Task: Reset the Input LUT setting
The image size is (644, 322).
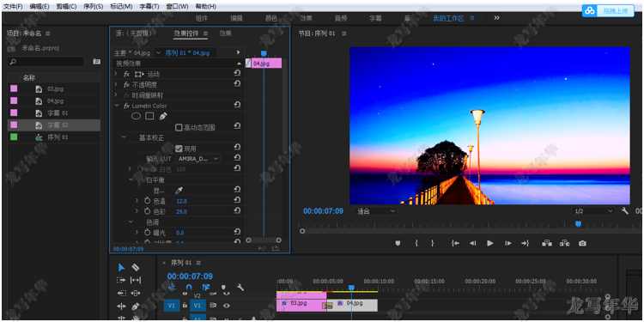Action: 237,158
